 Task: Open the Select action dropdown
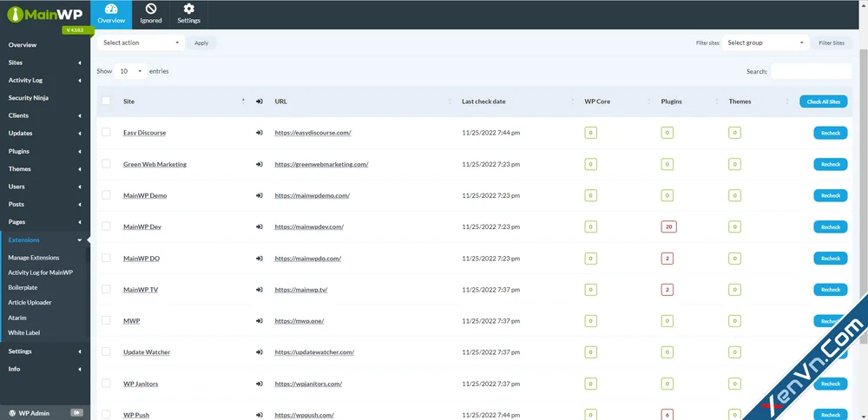[x=141, y=43]
